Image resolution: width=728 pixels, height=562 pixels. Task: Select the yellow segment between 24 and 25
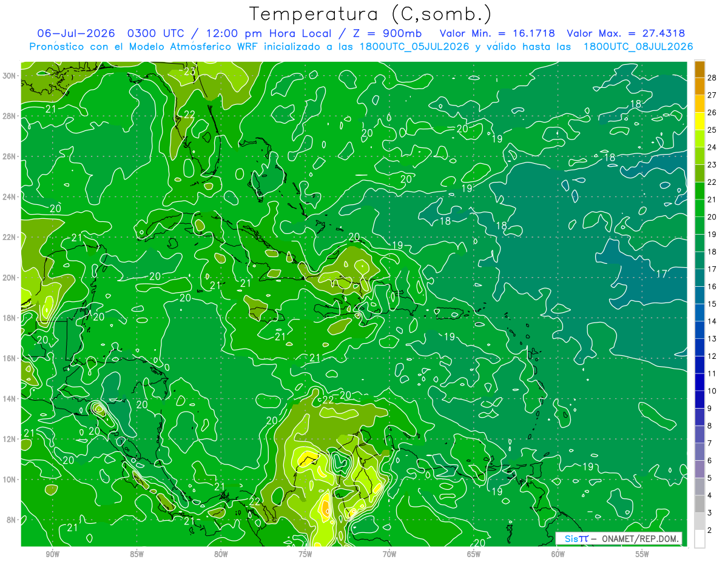[699, 139]
